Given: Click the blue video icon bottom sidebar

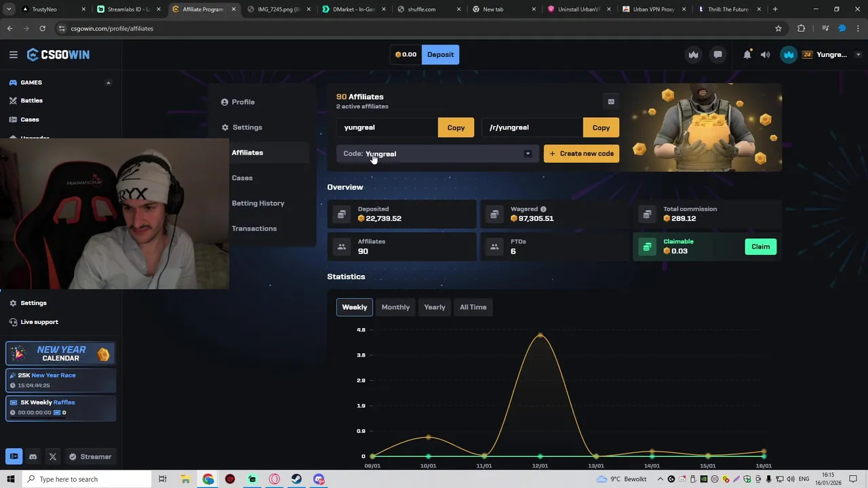Looking at the screenshot, I should (14, 457).
